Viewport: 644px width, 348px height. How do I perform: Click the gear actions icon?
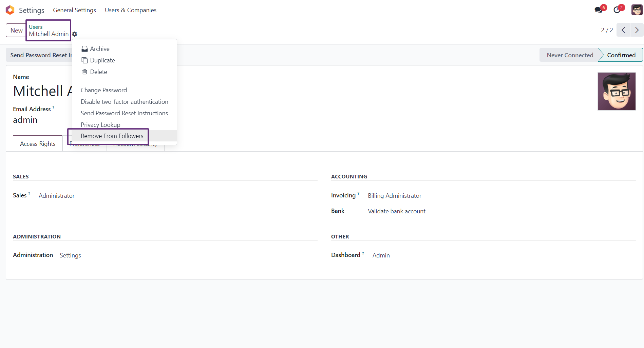point(75,34)
